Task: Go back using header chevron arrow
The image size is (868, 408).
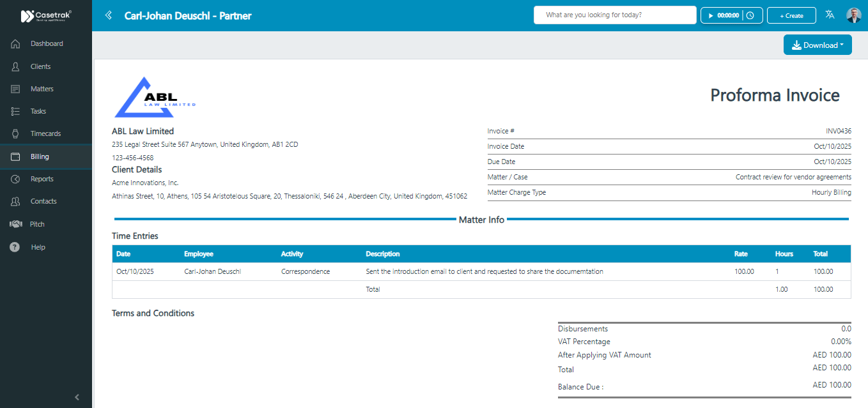Action: click(x=109, y=15)
